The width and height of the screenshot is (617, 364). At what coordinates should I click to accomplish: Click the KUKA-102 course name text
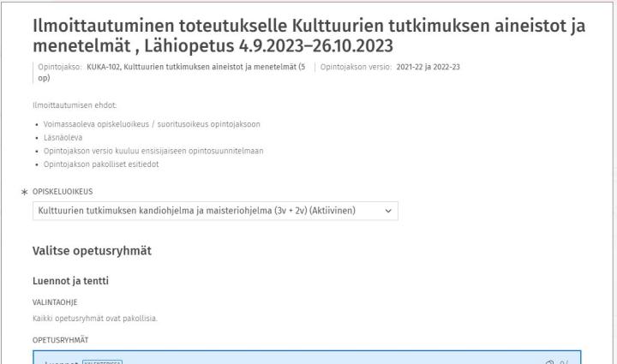171,72
